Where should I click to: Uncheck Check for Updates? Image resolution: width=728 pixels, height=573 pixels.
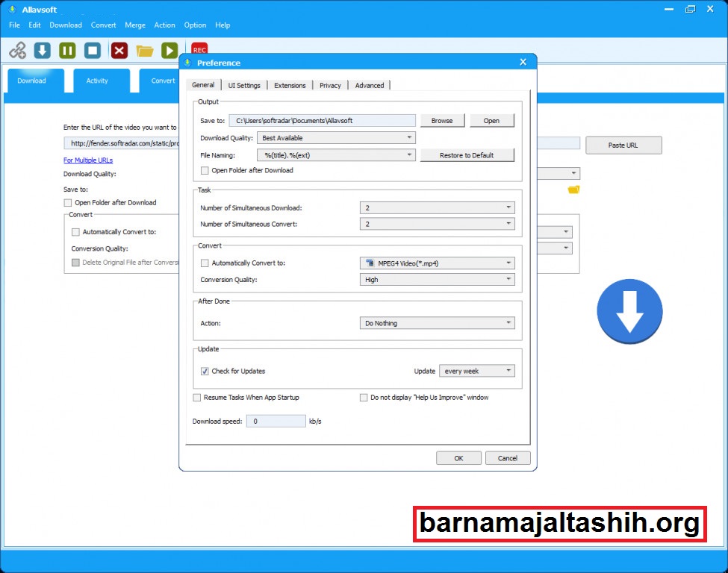tap(205, 371)
